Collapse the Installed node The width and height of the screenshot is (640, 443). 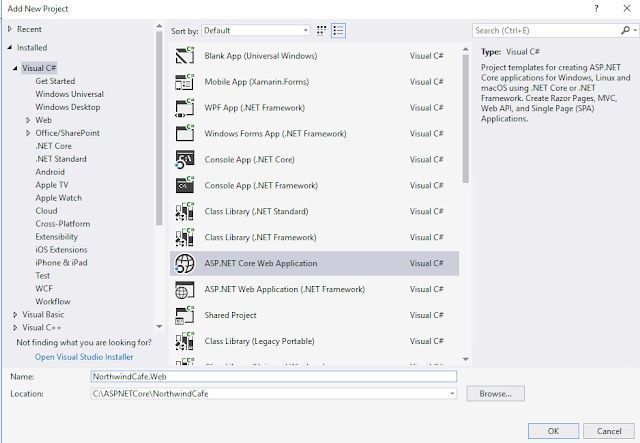[x=10, y=48]
